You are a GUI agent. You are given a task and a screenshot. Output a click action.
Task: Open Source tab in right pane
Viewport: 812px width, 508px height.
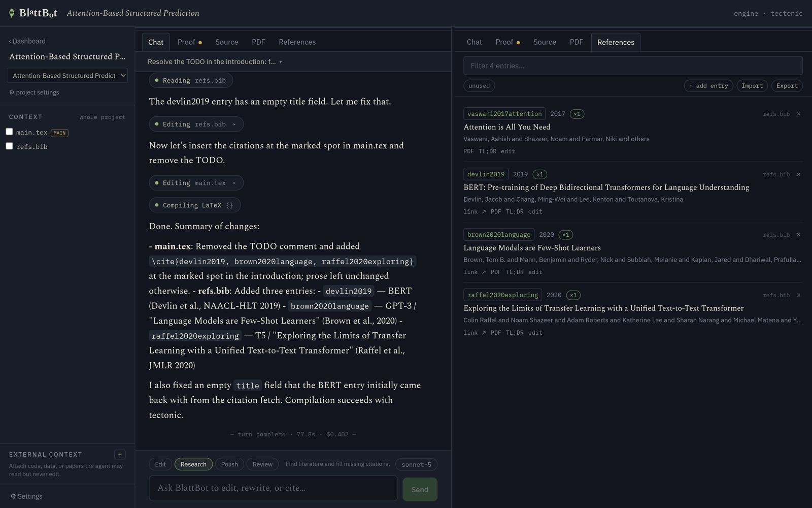pyautogui.click(x=545, y=42)
